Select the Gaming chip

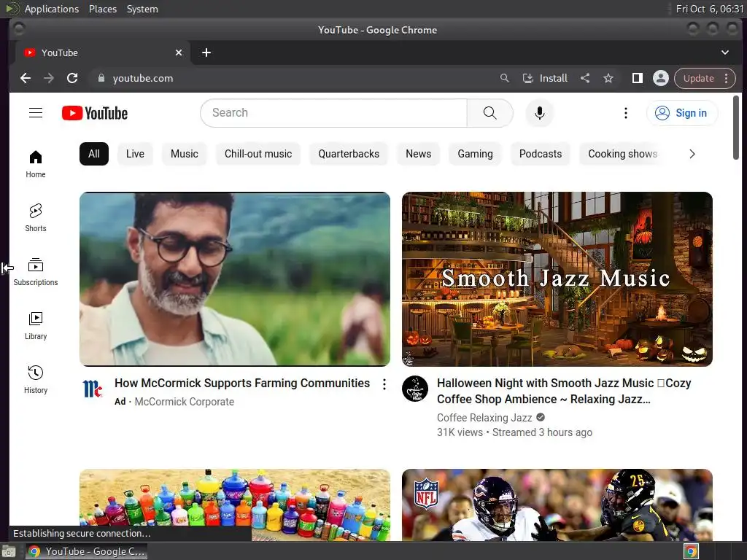click(x=475, y=154)
